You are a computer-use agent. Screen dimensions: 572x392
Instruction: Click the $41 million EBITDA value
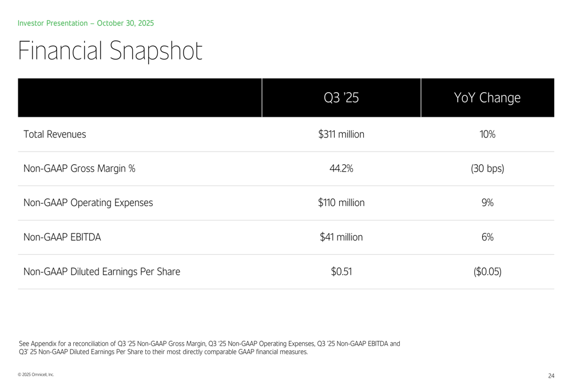(x=341, y=237)
